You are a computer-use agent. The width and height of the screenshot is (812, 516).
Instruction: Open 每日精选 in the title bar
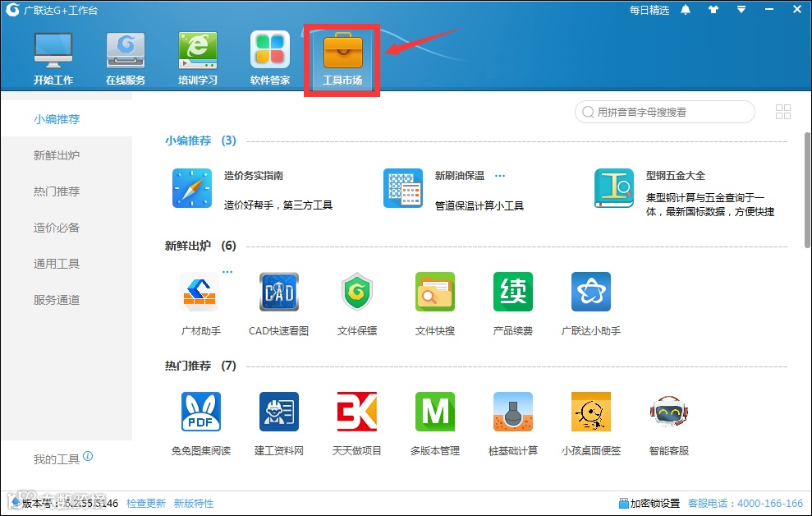coord(649,11)
